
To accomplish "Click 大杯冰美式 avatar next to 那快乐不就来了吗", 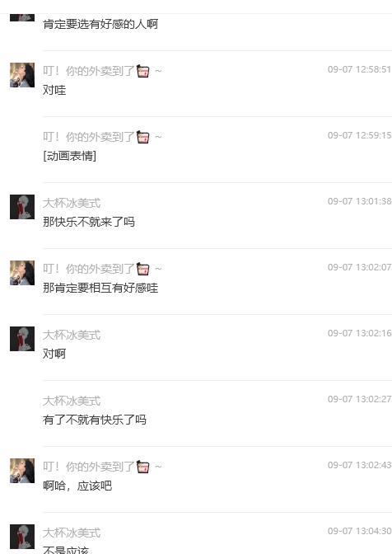I will 22,207.
